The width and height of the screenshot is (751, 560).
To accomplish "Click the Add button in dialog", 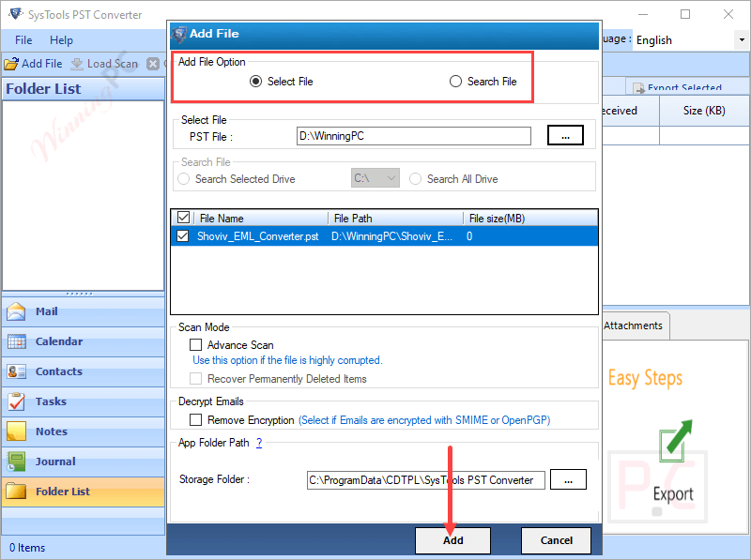I will pyautogui.click(x=453, y=541).
